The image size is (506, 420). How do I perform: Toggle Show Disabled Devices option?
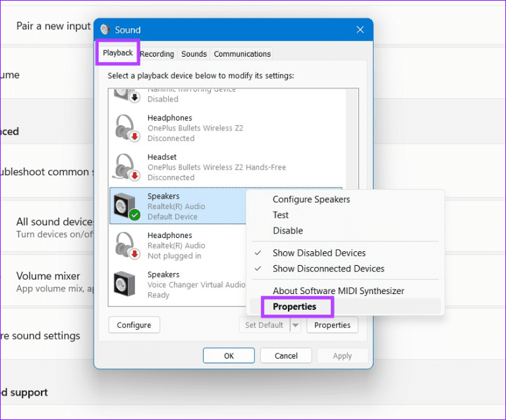click(x=319, y=253)
